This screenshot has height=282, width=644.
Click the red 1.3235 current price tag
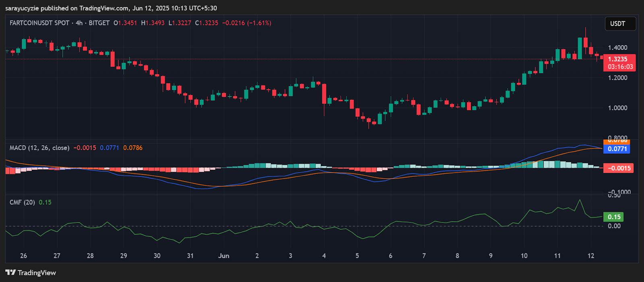click(619, 59)
